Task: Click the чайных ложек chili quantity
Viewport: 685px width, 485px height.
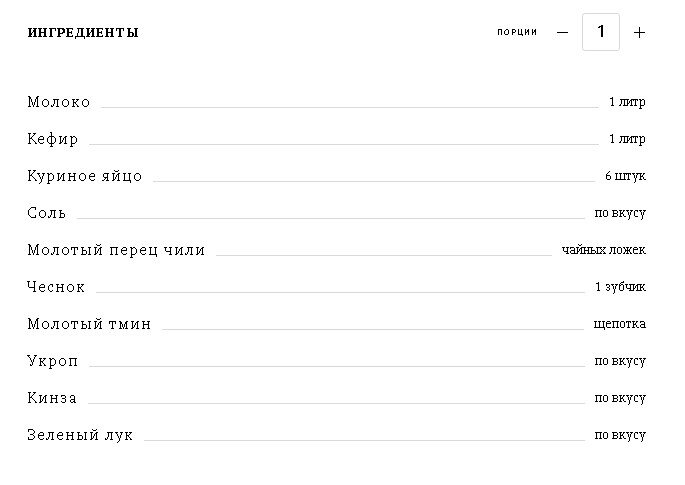Action: coord(604,250)
